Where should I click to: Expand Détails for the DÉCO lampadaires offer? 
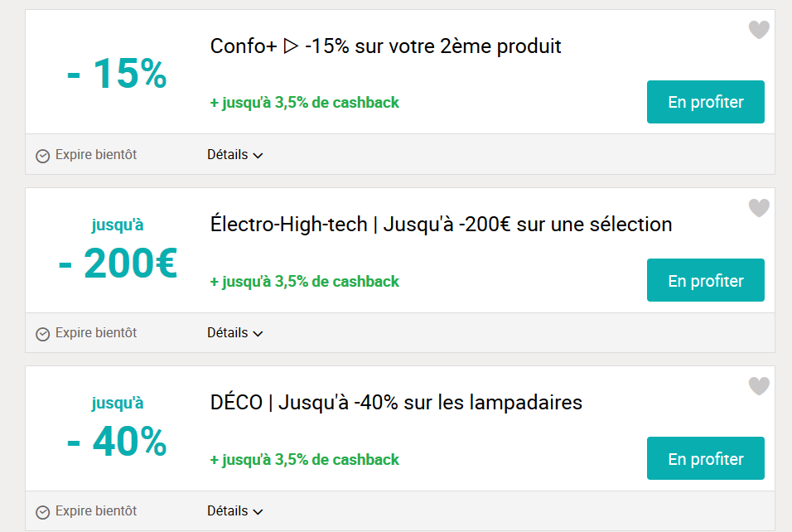pyautogui.click(x=235, y=511)
